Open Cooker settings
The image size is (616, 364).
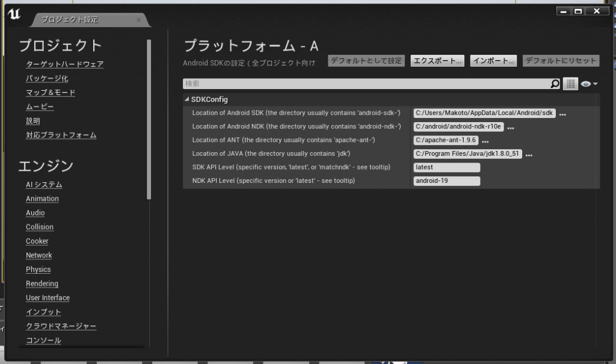point(37,241)
